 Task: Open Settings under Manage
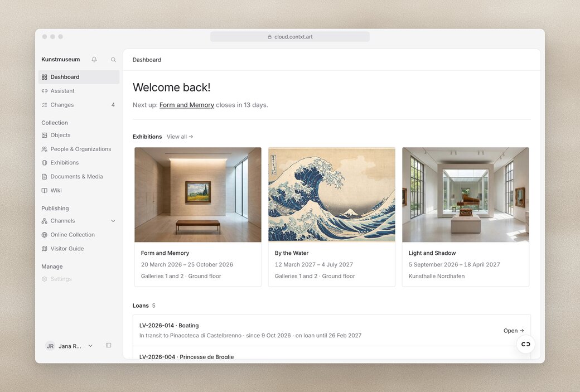coord(79,279)
